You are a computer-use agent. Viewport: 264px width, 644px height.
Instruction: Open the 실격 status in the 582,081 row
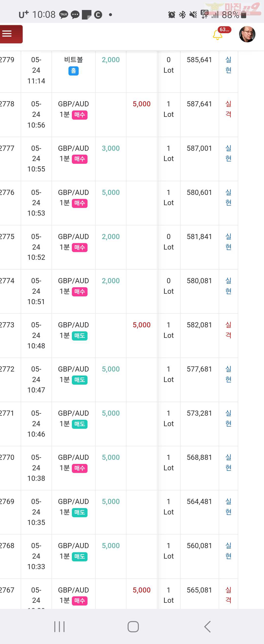point(228,330)
